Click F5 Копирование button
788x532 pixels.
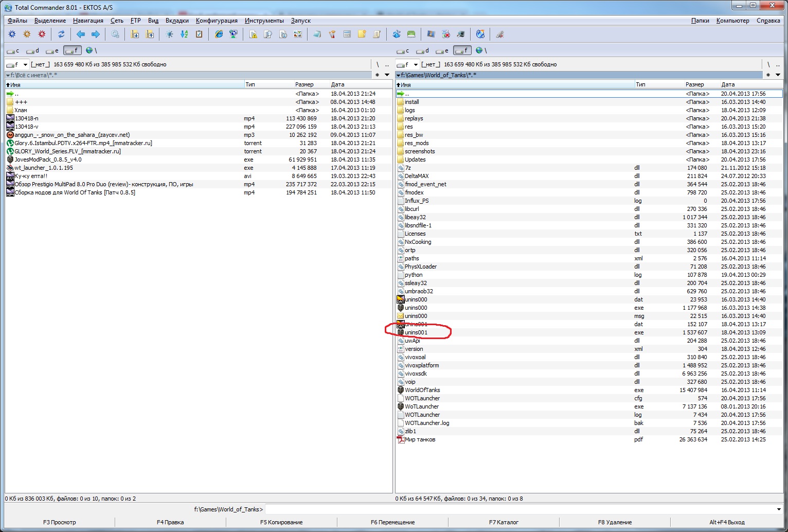281,522
